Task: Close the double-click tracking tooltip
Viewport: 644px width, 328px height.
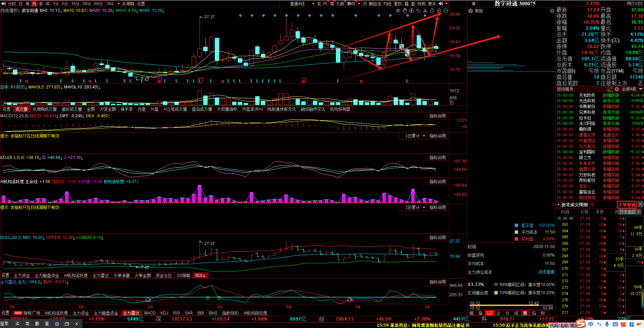Action: click(x=638, y=212)
